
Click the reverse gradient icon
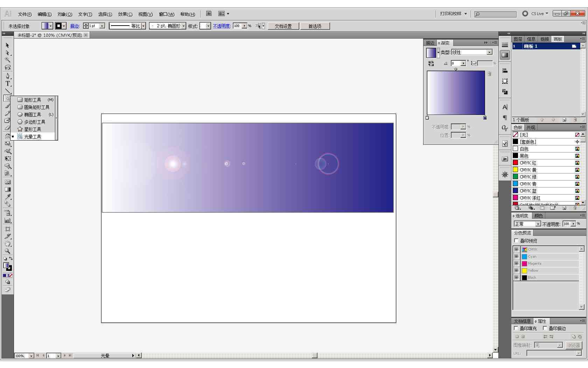[431, 63]
